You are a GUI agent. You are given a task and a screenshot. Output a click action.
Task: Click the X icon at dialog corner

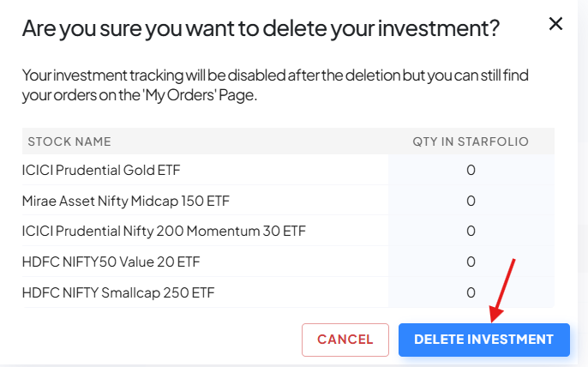tap(555, 24)
